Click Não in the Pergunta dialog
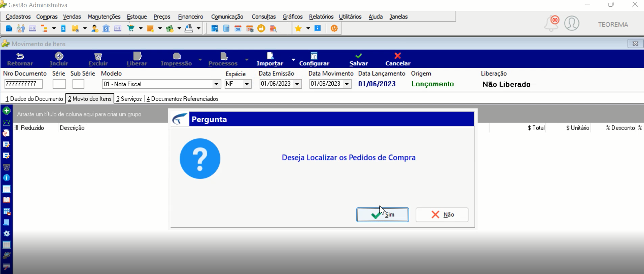Viewport: 644px width, 274px height. pos(442,215)
